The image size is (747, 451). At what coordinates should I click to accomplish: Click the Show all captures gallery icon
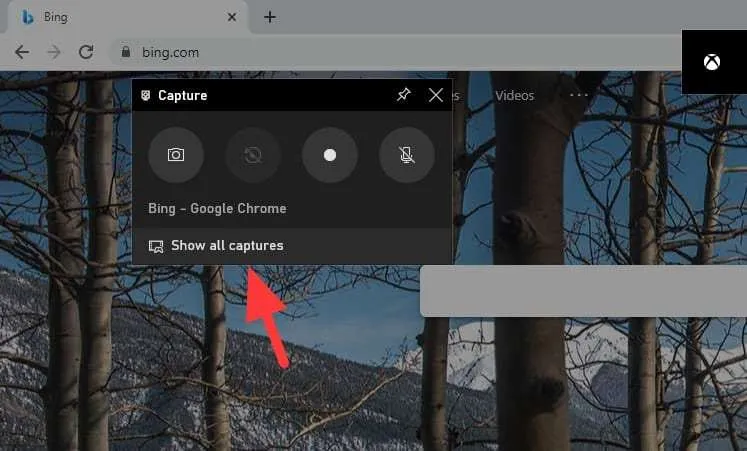pyautogui.click(x=156, y=246)
